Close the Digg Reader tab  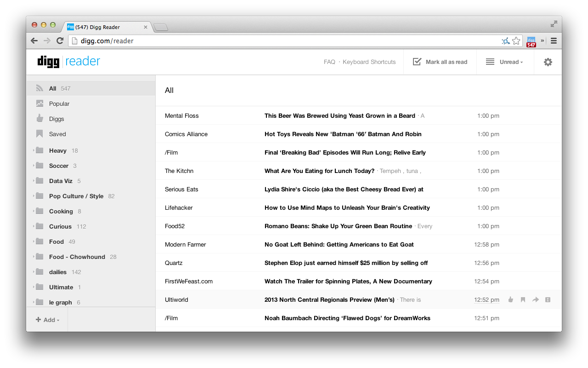146,27
